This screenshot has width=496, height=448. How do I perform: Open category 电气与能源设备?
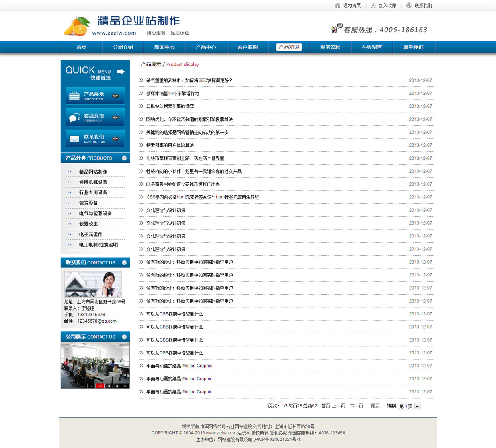coord(96,213)
